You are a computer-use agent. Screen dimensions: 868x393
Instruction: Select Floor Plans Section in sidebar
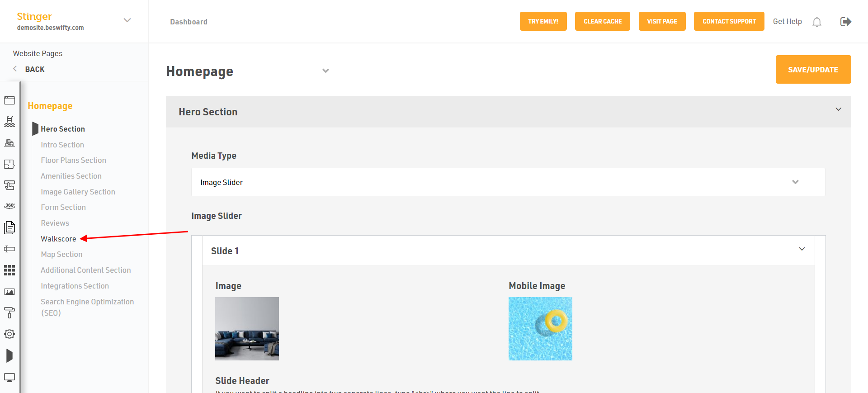pyautogui.click(x=73, y=160)
